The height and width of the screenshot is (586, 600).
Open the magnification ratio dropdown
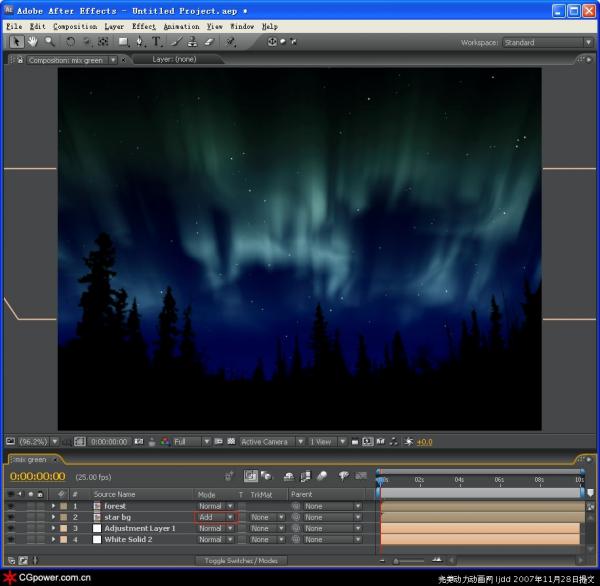pyautogui.click(x=38, y=442)
